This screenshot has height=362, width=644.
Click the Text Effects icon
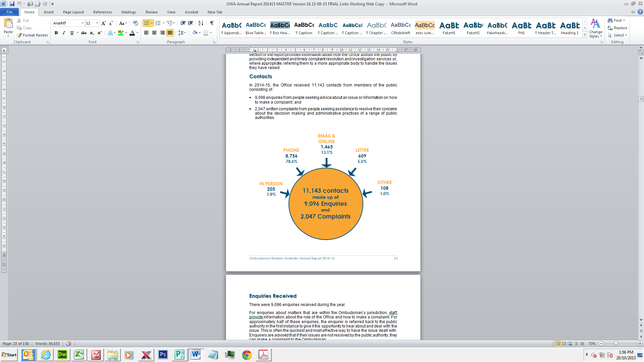point(110,33)
